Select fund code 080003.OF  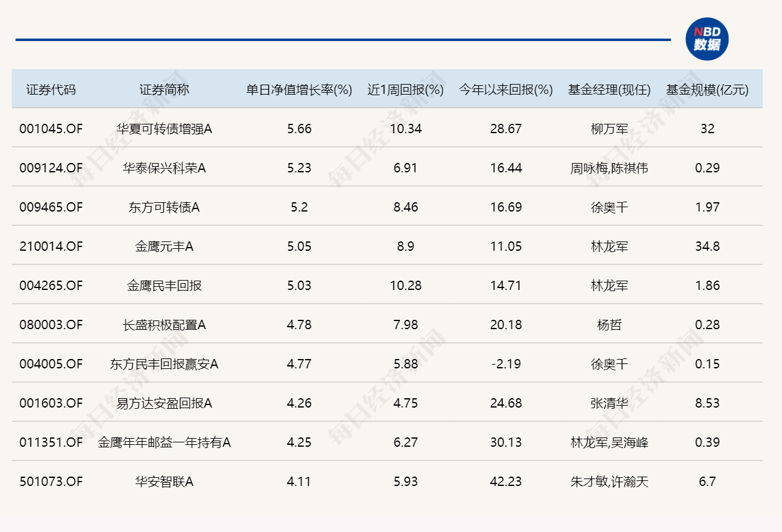[51, 325]
